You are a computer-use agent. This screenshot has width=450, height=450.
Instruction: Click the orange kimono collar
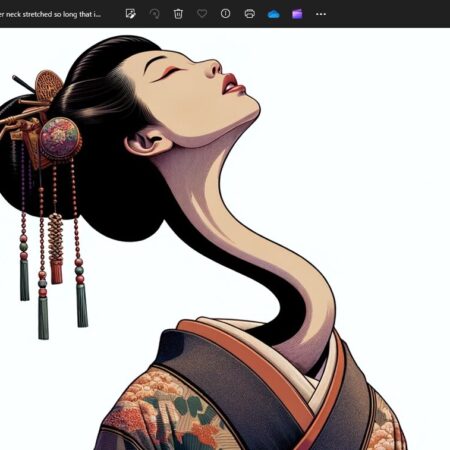260,367
